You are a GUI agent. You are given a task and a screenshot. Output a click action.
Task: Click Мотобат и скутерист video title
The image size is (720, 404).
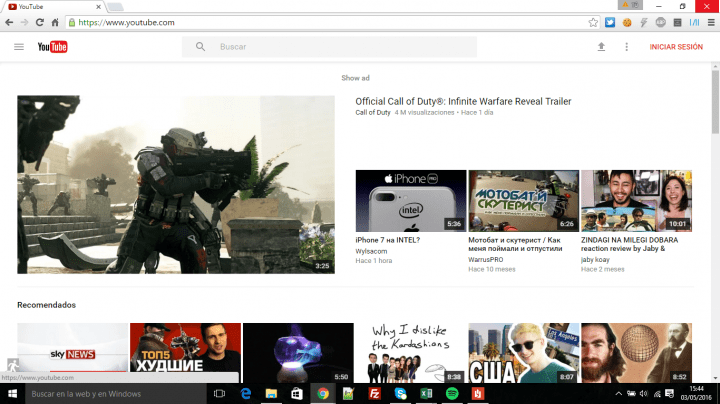pyautogui.click(x=515, y=244)
